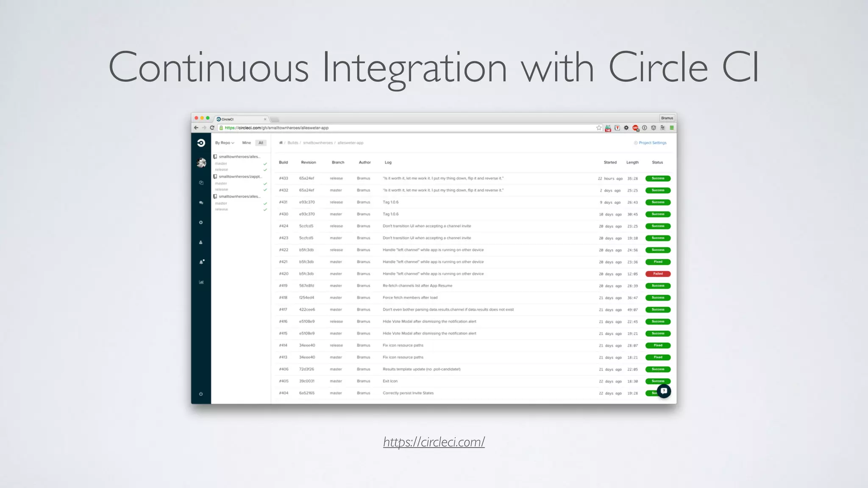Click 'Correctly persist Invite States' log
The image size is (868, 488).
click(x=408, y=393)
